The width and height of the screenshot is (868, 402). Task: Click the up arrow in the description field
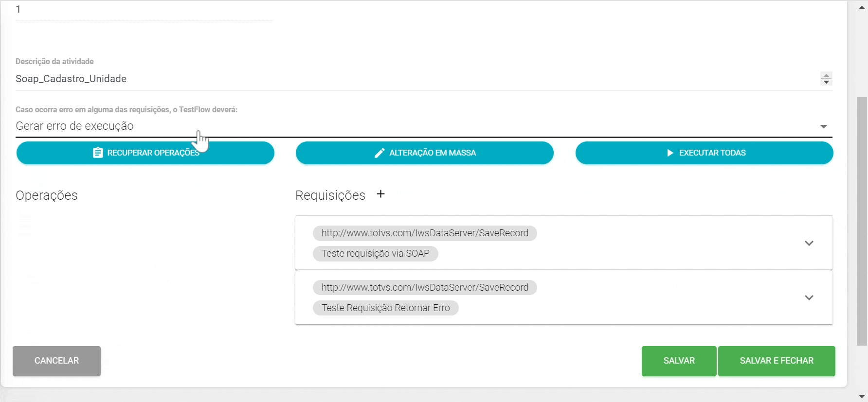point(826,75)
